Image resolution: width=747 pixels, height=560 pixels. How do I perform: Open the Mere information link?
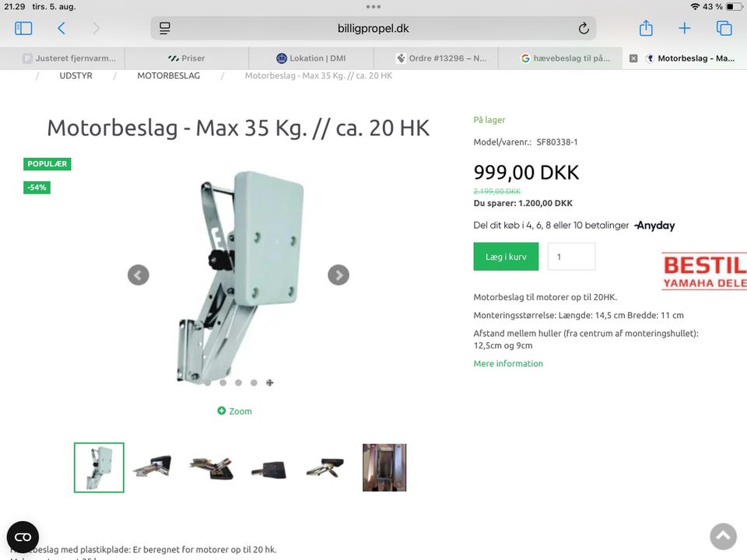(x=508, y=363)
